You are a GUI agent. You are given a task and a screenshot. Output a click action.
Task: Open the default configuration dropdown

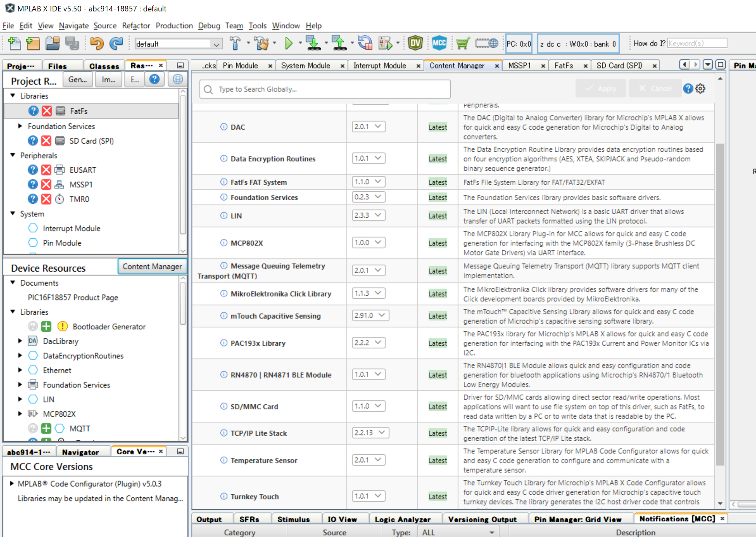pos(178,44)
